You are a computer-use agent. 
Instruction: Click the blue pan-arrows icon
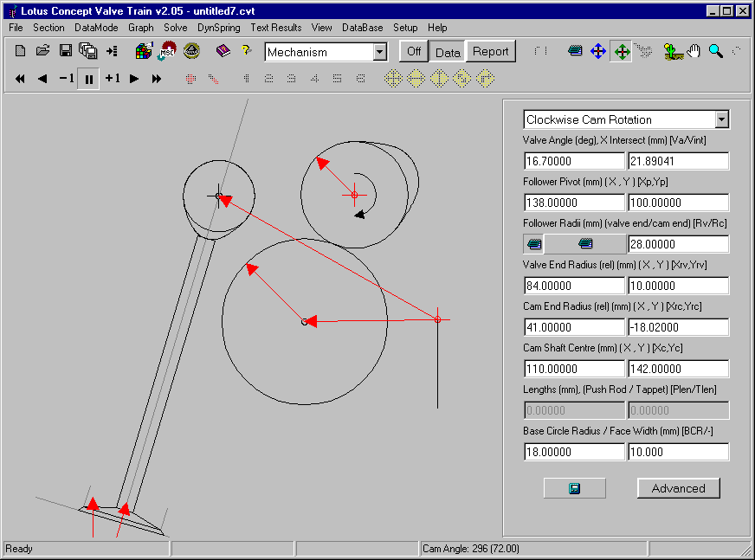point(598,51)
